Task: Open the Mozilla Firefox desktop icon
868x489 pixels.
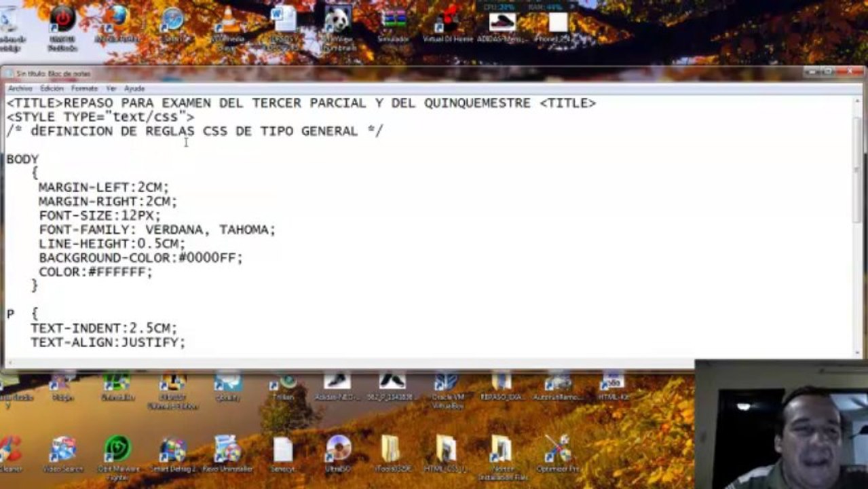Action: pos(117,24)
